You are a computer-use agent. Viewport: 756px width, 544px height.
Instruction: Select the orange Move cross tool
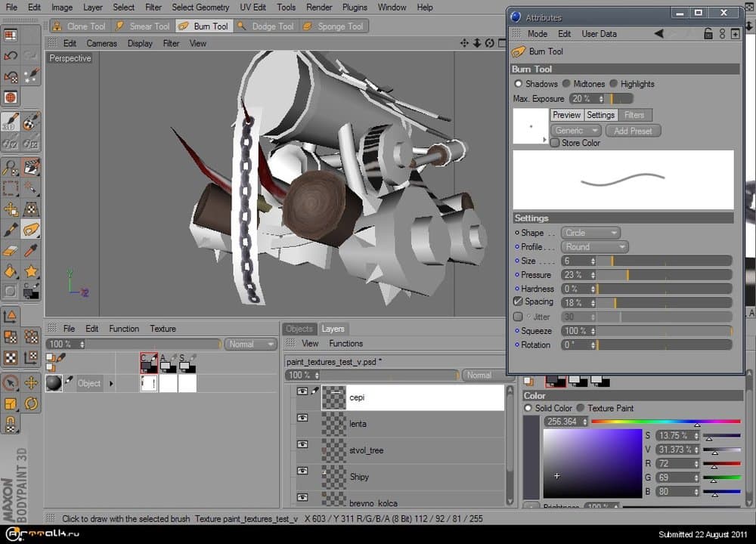31,383
